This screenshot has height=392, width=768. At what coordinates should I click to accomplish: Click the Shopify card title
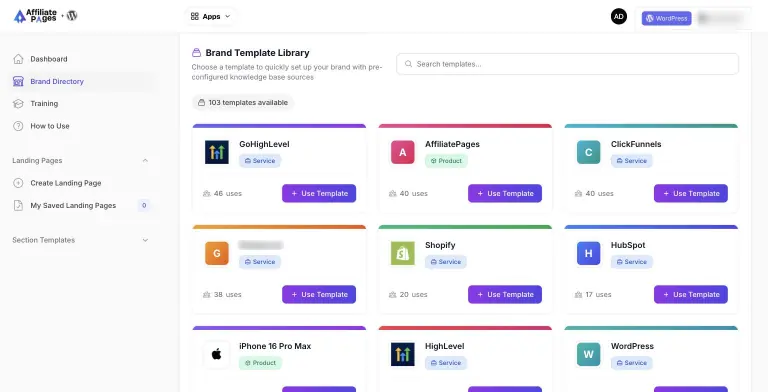pyautogui.click(x=440, y=245)
